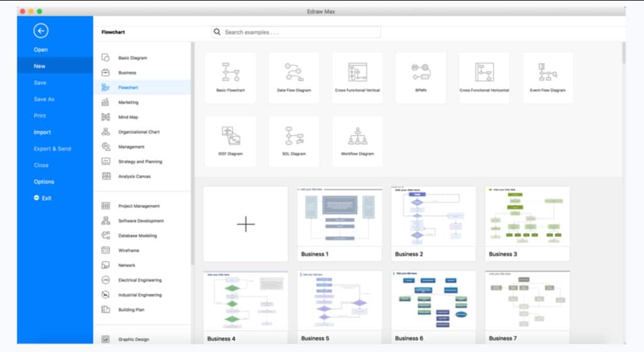
Task: Click the category list scrollbar
Action: (192, 153)
